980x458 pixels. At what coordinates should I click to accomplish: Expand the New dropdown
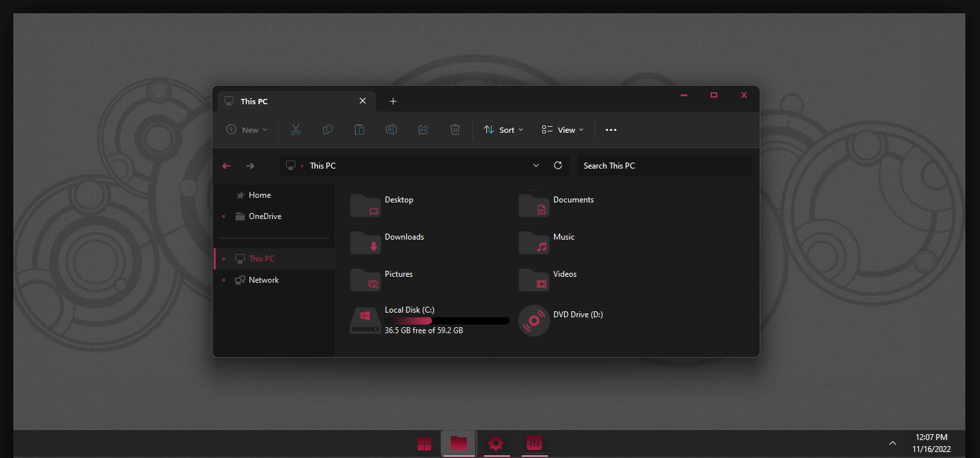pyautogui.click(x=246, y=129)
